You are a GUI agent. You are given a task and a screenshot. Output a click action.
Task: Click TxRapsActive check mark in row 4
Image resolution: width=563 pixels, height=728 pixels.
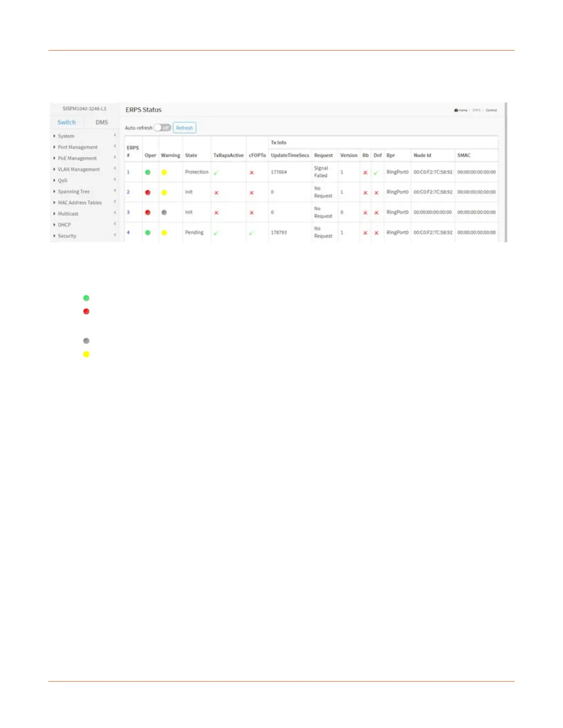216,233
